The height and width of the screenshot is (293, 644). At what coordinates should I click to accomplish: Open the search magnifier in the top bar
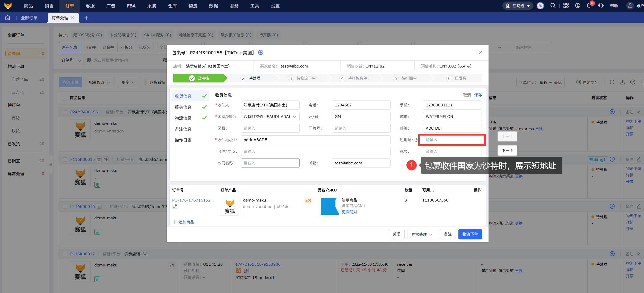coord(553,6)
